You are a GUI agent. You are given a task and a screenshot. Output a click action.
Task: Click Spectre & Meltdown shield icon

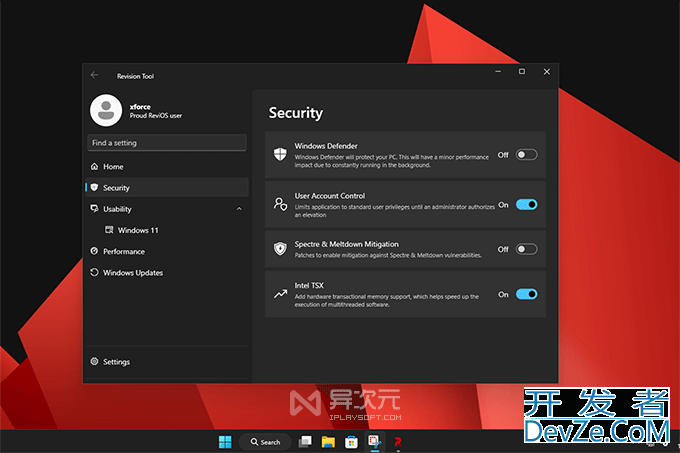point(280,249)
